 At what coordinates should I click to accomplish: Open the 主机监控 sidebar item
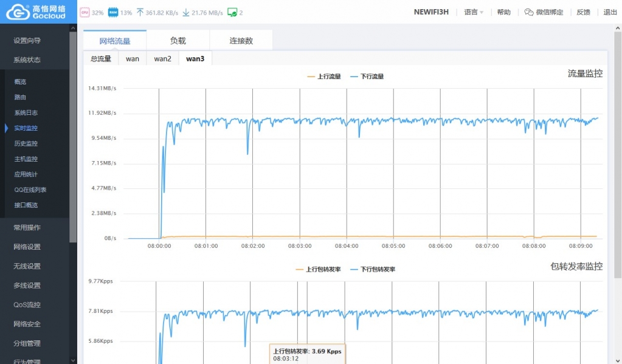pos(26,159)
